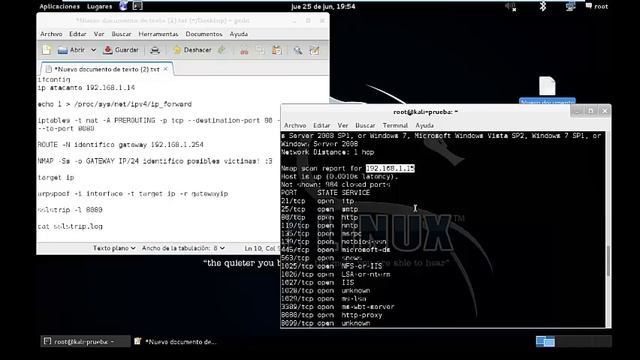Launch terminal from top panel icon
The width and height of the screenshot is (640, 360).
pos(138,6)
